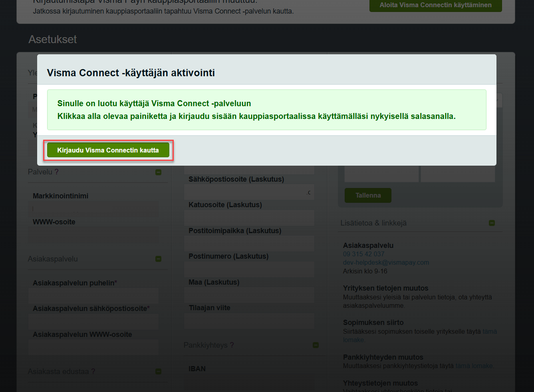The width and height of the screenshot is (534, 392).
Task: Collapse the Asiakaspalvelu section
Action: (158, 259)
